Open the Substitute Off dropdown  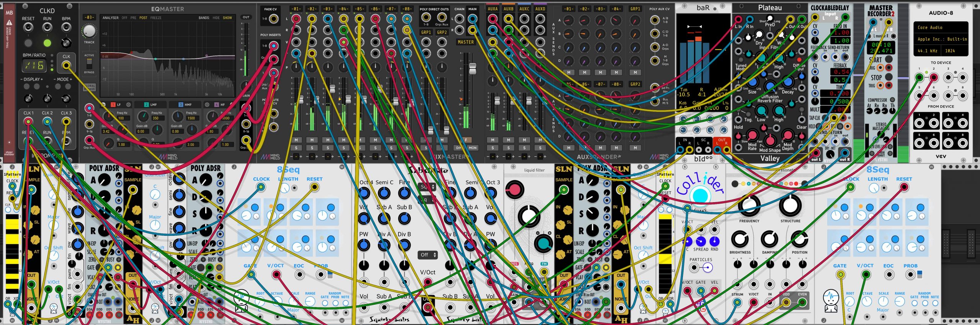pos(428,255)
